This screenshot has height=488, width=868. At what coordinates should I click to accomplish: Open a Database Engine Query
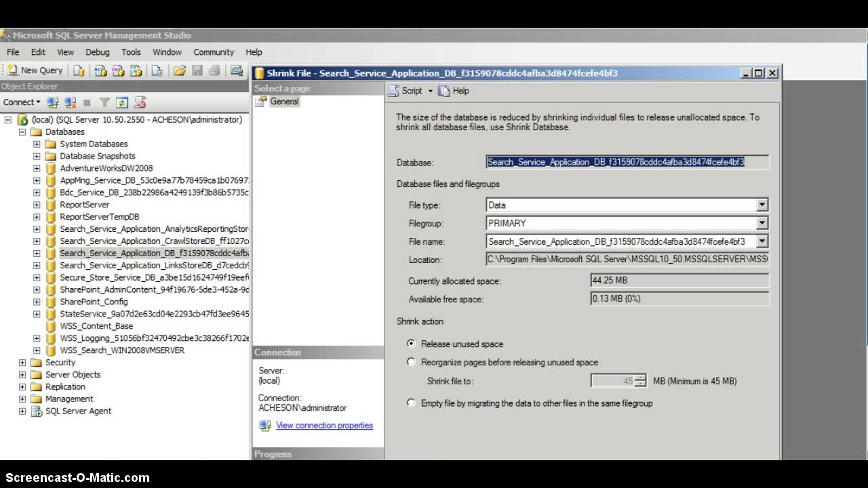[79, 70]
